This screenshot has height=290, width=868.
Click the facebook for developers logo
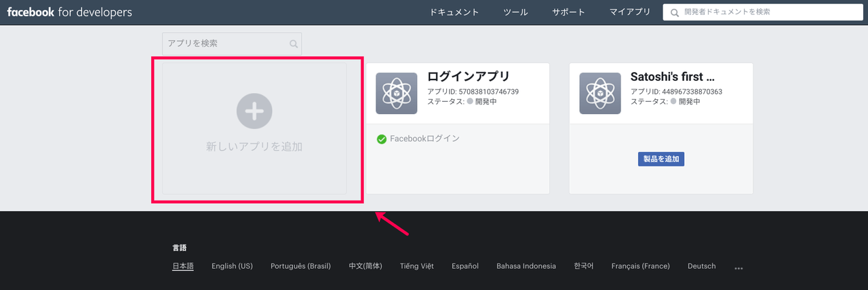click(69, 12)
